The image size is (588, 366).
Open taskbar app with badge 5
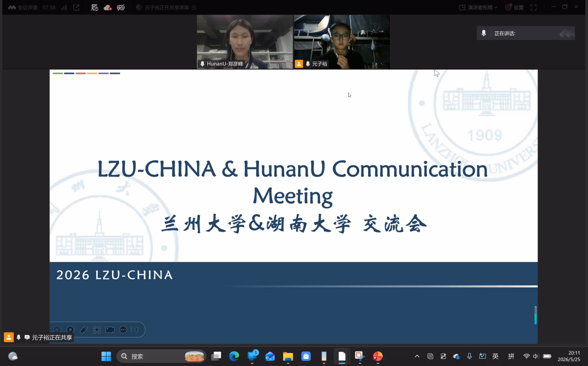pos(252,356)
